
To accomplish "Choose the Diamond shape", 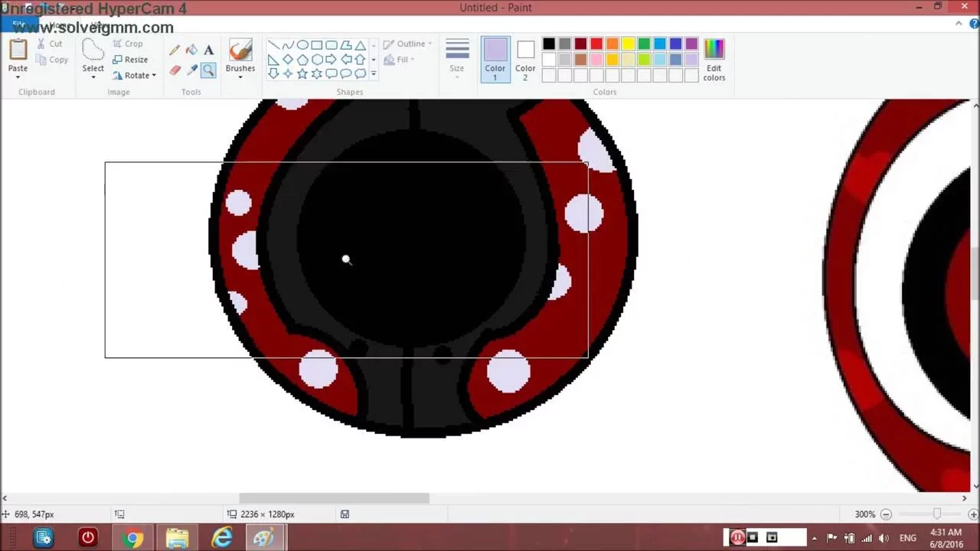I will tap(289, 60).
